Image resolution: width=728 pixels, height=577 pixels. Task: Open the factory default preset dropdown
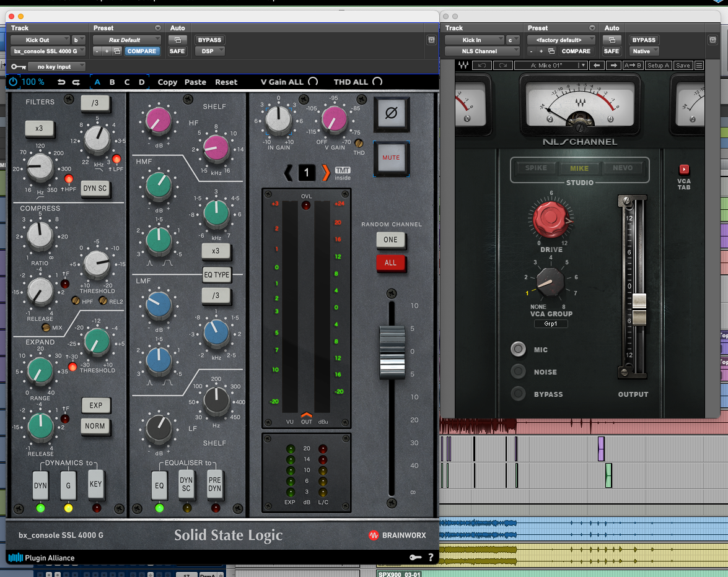coord(561,40)
